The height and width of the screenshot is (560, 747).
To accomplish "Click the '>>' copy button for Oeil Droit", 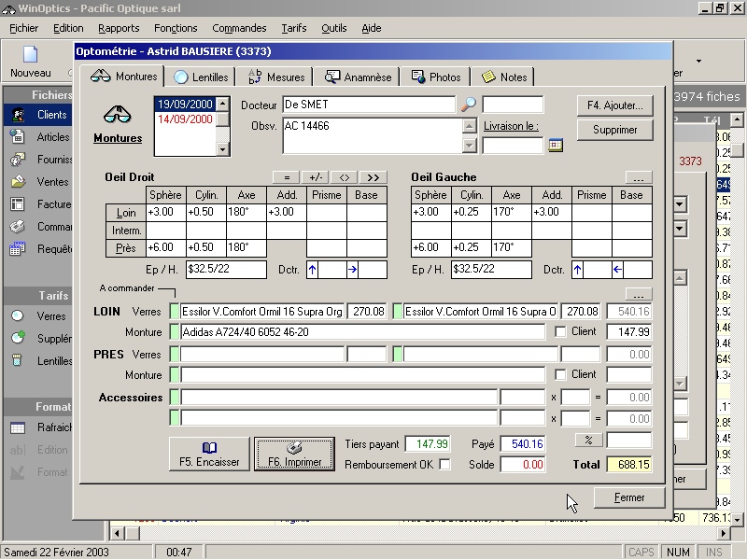I will pos(373,176).
